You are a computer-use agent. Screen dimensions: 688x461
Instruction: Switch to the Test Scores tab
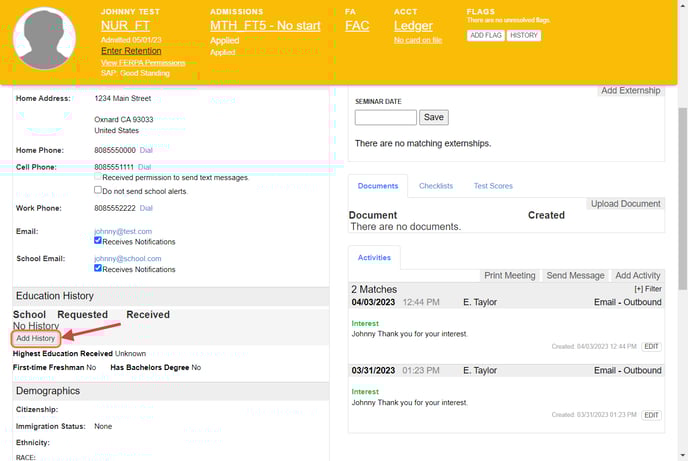(493, 186)
